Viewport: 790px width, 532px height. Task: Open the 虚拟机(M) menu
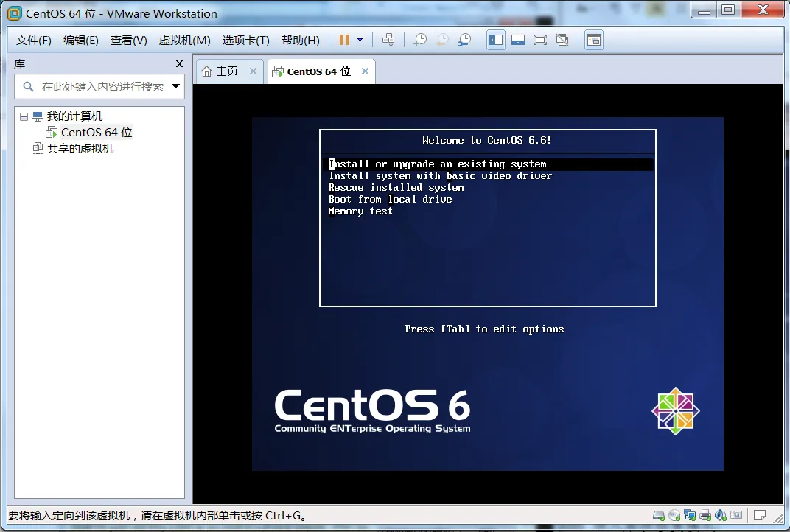point(184,41)
